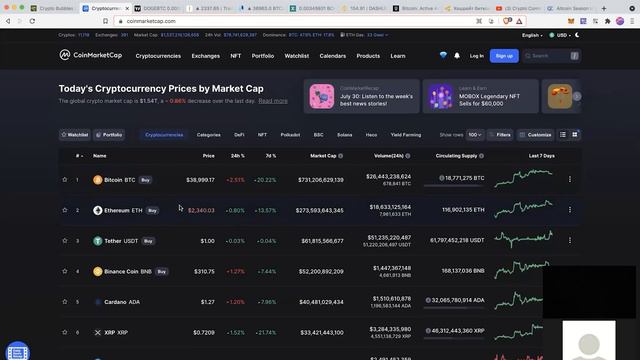Screen dimensions: 640x360
Task: Add Ethereum to watchlist star
Action: tap(64, 210)
